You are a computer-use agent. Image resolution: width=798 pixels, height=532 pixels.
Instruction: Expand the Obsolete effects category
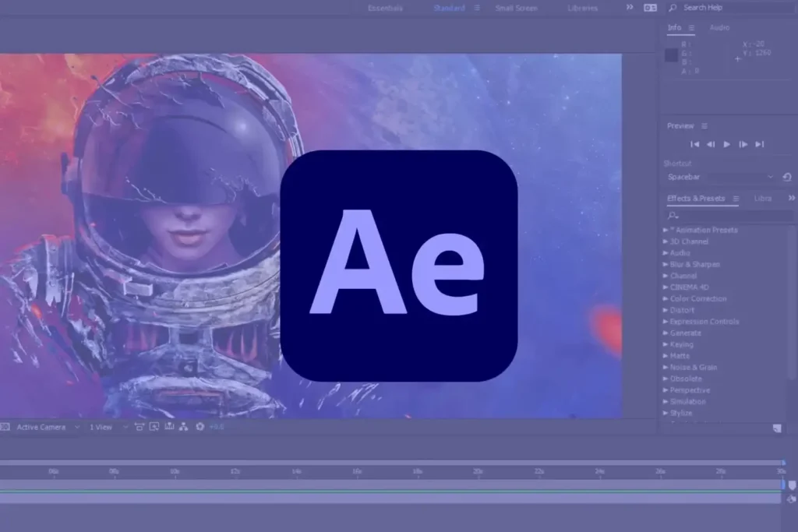pos(666,379)
